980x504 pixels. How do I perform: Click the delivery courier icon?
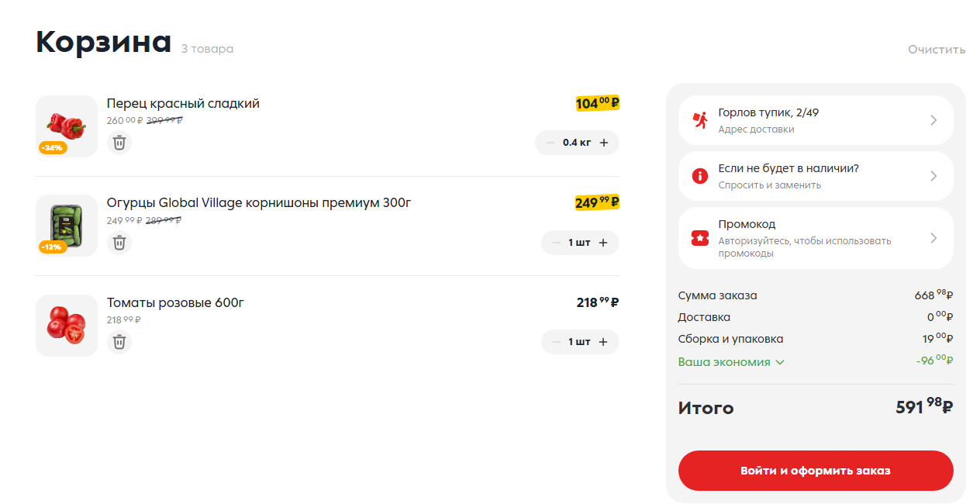[700, 120]
